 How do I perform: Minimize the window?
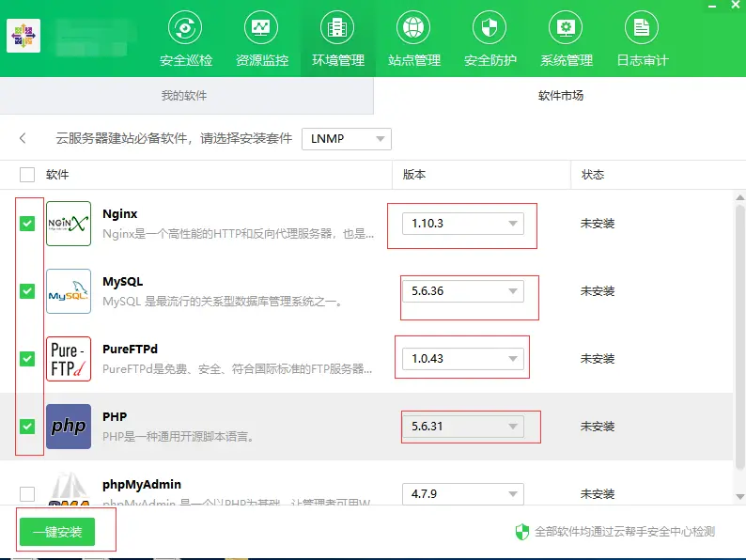tap(712, 7)
